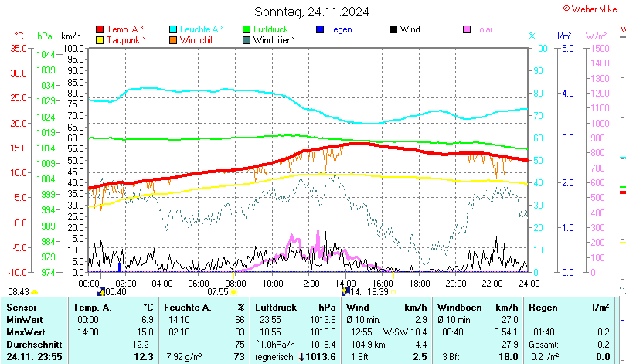
Task: Click the Regen column header in table
Action: click(x=543, y=308)
